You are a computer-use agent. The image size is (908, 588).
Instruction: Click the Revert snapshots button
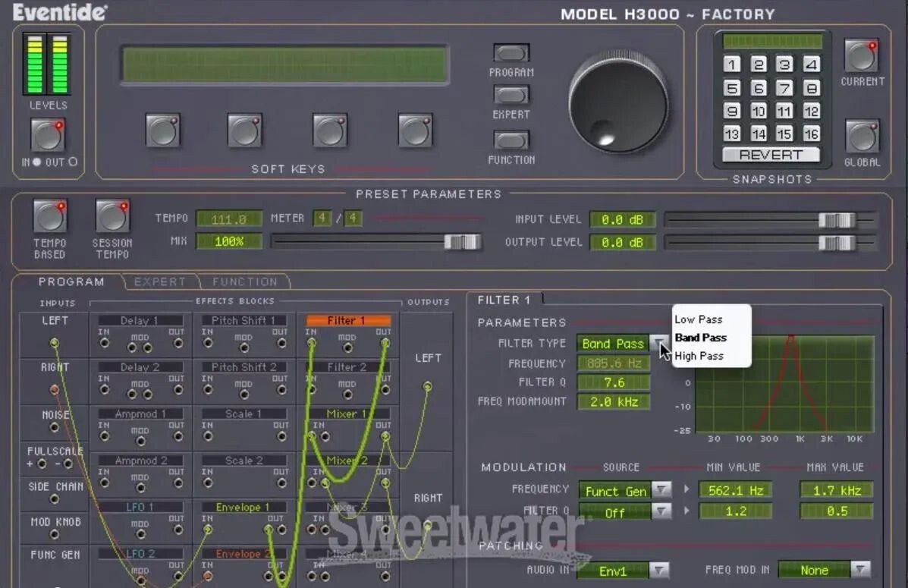771,155
